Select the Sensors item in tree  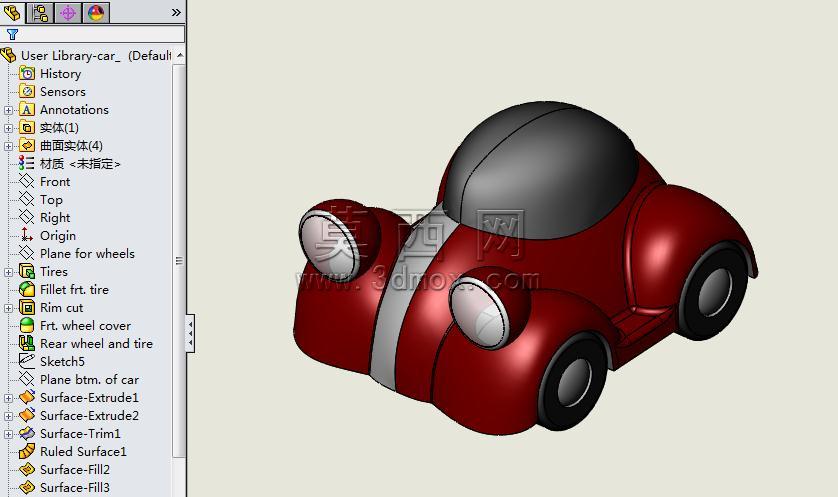[63, 92]
